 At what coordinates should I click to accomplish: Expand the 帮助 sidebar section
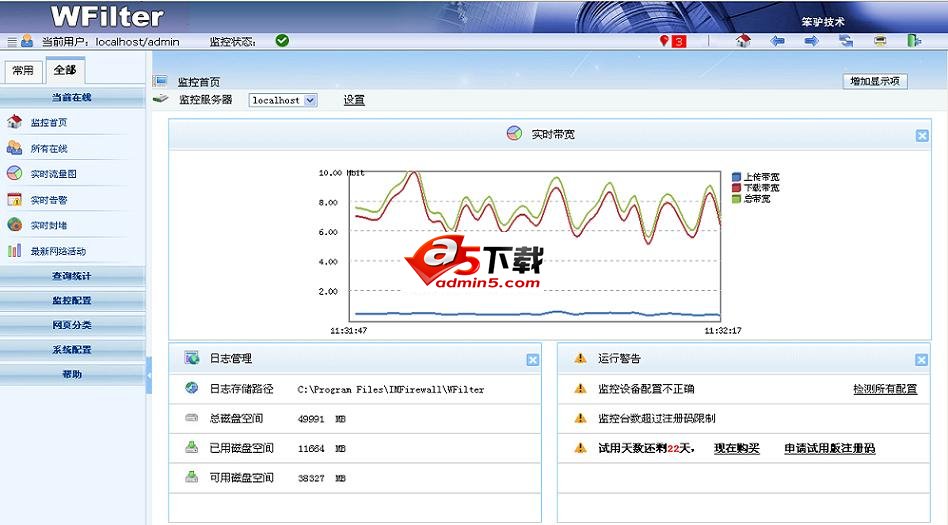tap(72, 374)
